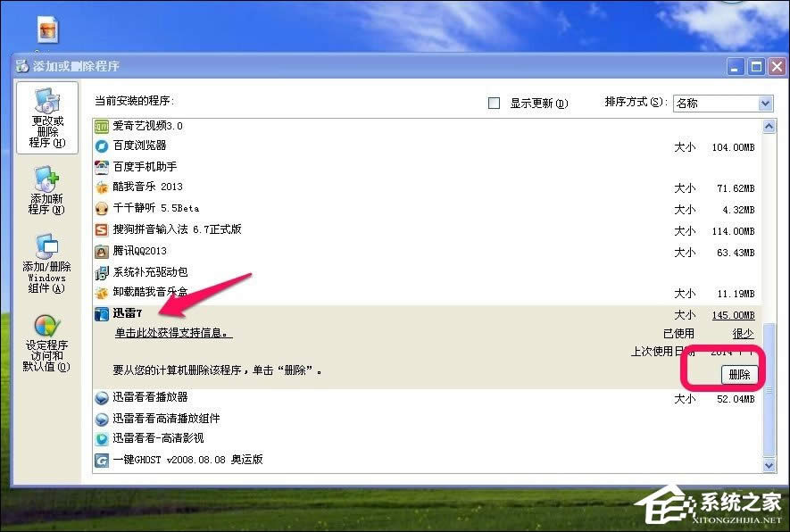Select 卸载酷我音乐盒 list entry
This screenshot has height=532, width=790.
(150, 293)
